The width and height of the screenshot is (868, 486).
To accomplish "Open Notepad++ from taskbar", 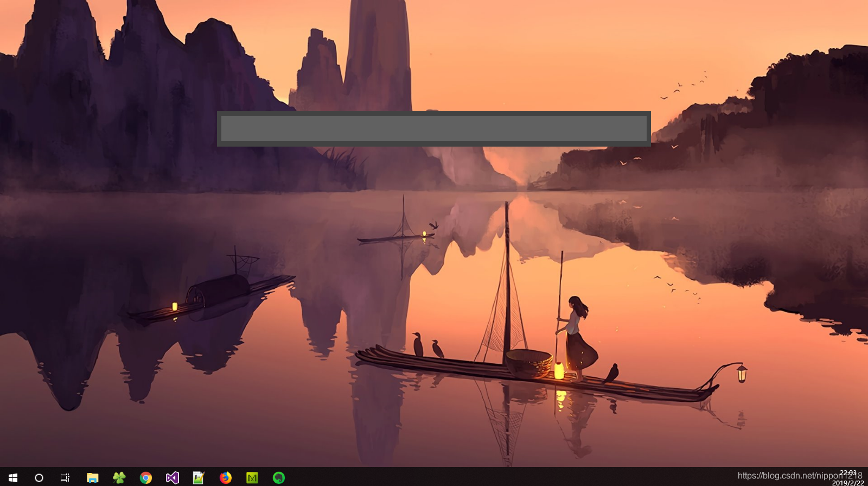I will (199, 478).
